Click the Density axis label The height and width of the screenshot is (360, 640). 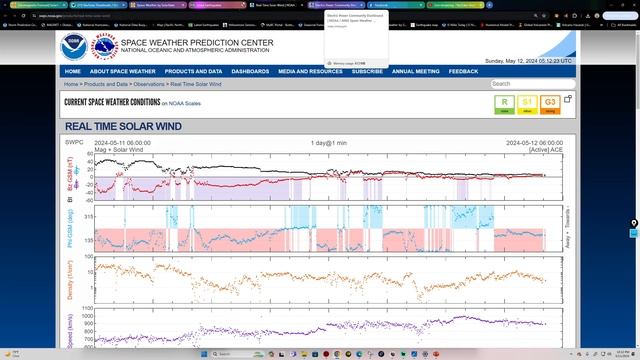70,280
